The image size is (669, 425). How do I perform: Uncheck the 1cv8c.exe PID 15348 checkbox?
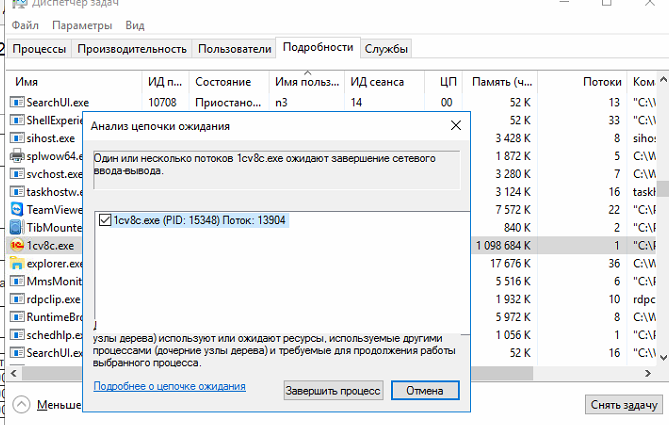(105, 220)
